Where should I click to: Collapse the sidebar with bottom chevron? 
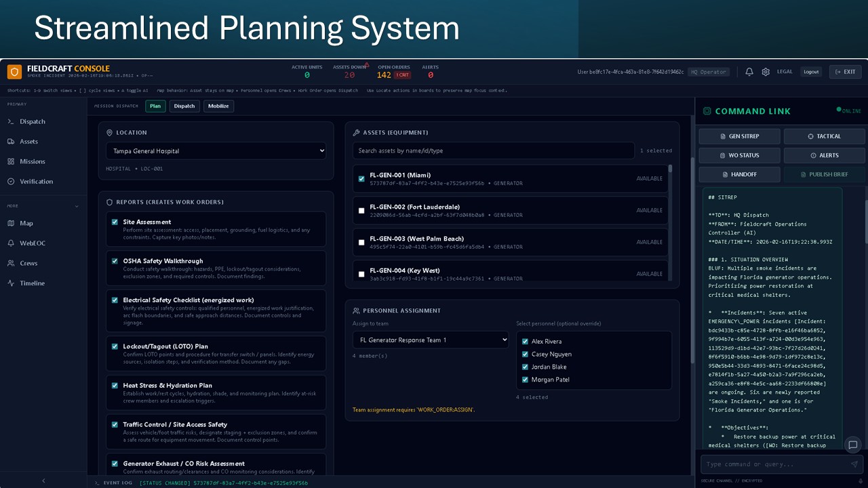tap(43, 481)
